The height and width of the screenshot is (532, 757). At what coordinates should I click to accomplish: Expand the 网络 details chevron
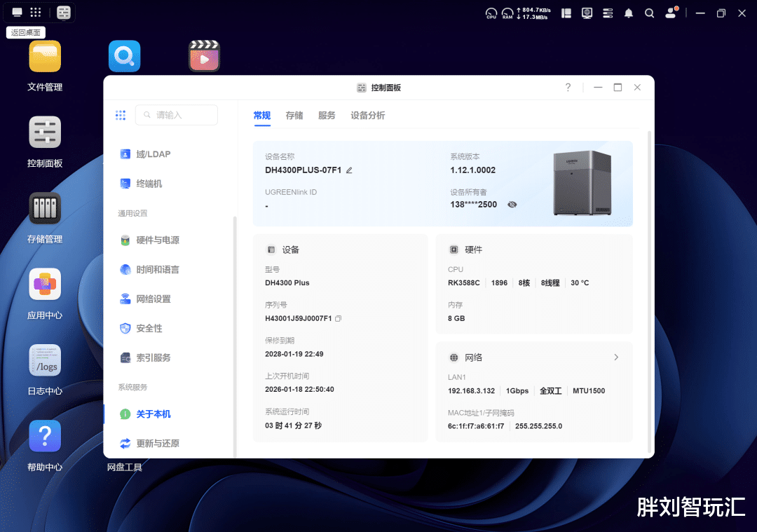click(x=616, y=357)
